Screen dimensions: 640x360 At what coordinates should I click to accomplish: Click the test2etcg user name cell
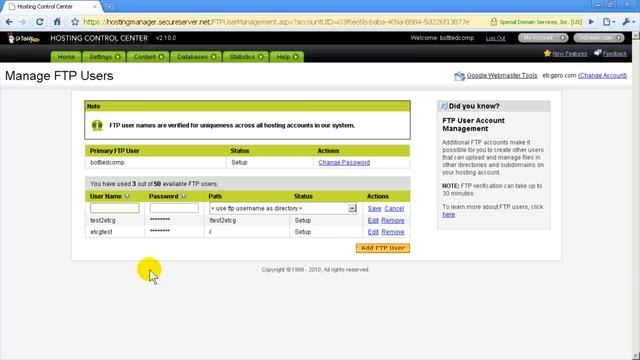click(114, 220)
